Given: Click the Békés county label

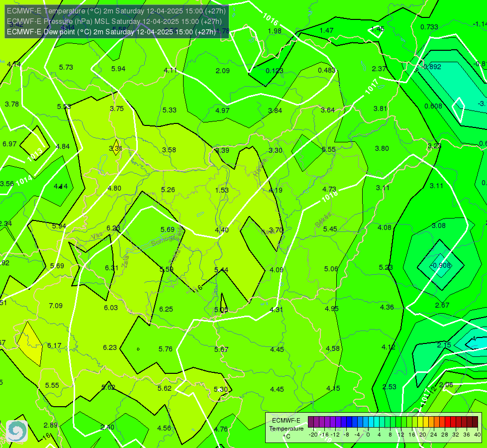Looking at the screenshot, I should click(x=323, y=220).
